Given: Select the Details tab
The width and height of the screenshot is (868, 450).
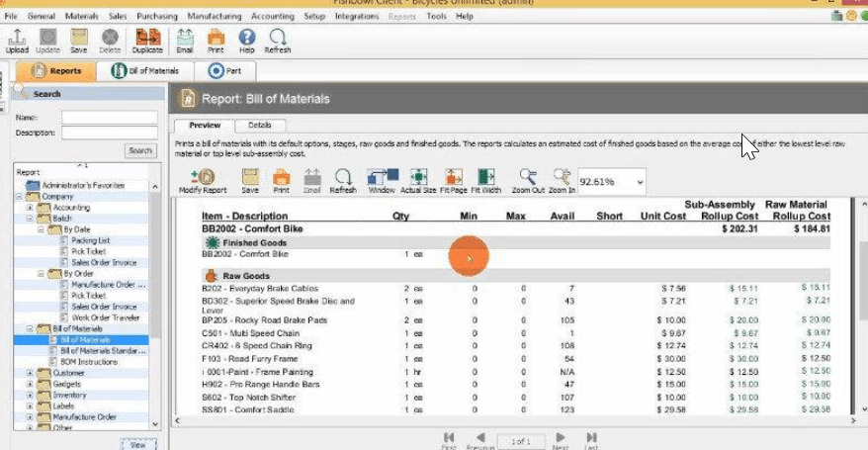Looking at the screenshot, I should pos(260,126).
